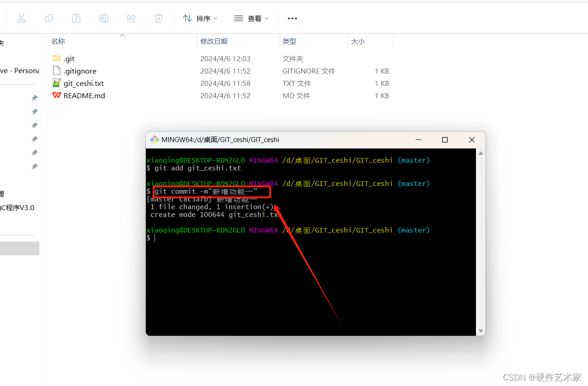Click the Share icon in Explorer toolbar
Viewport: 588px width, 386px height.
point(131,18)
